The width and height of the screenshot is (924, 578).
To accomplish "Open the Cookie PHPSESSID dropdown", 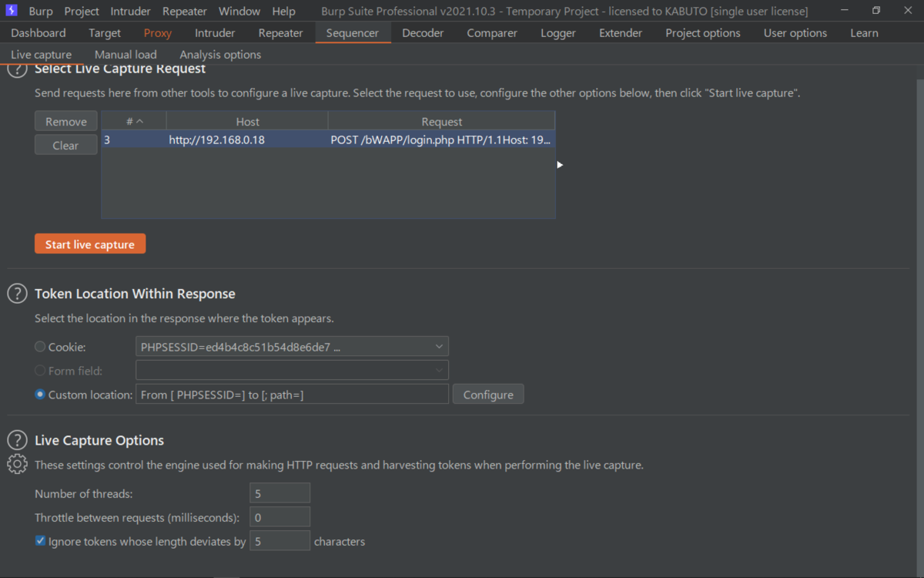I will tap(292, 347).
